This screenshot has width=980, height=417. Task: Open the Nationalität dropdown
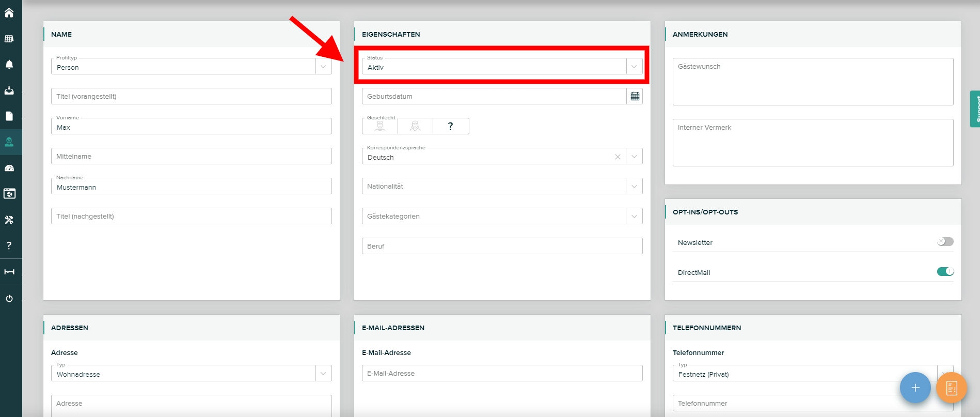(x=634, y=187)
